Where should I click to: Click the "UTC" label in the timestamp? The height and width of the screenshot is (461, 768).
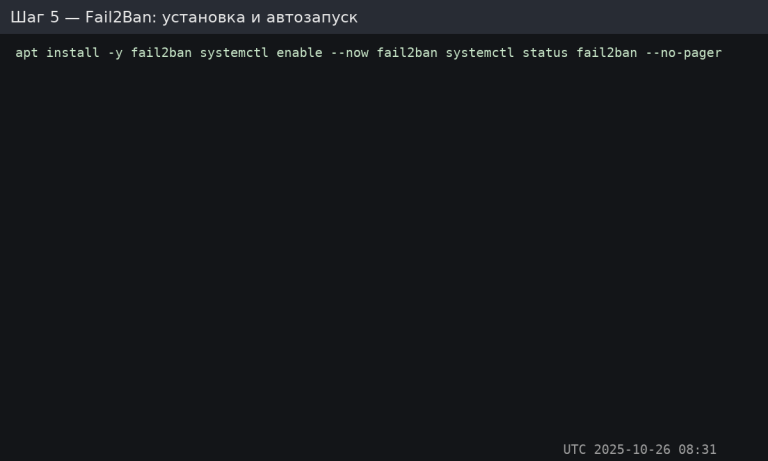575,450
